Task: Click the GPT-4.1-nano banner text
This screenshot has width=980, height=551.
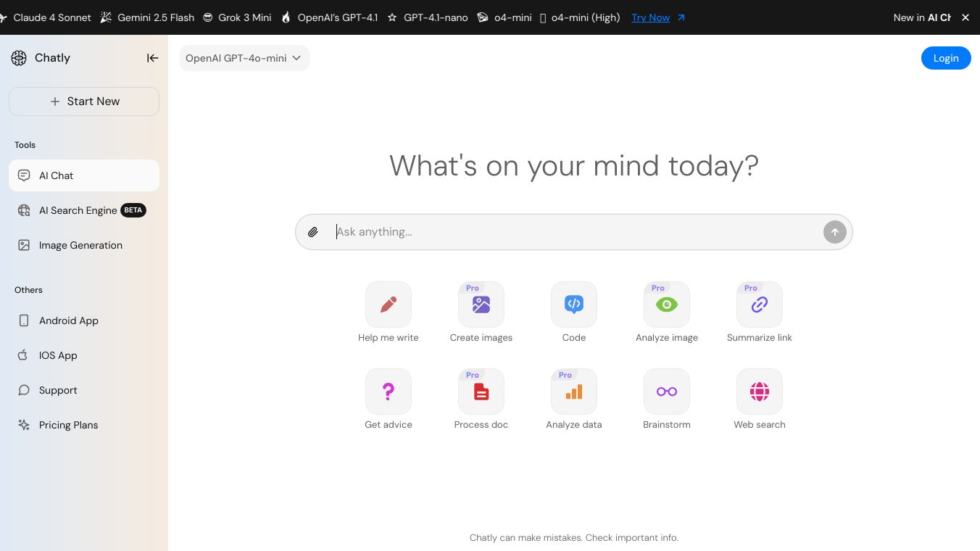Action: coord(436,17)
